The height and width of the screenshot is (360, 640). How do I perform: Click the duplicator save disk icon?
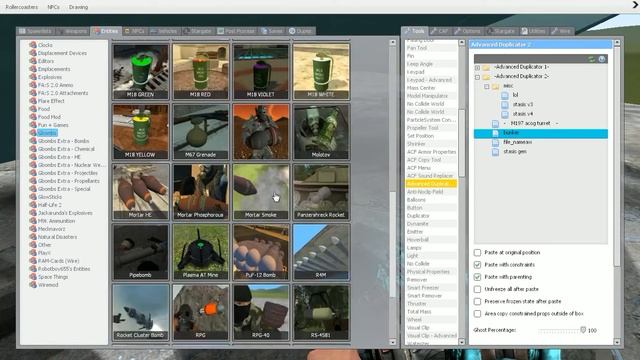602,59
